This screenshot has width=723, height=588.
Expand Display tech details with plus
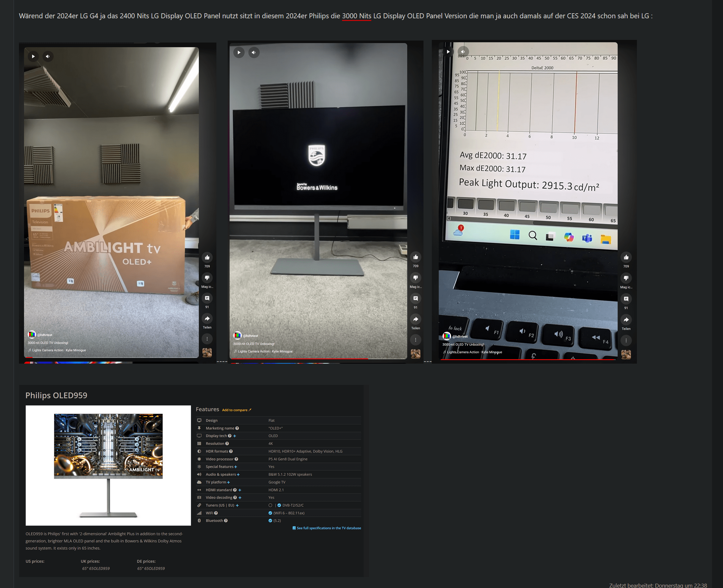point(235,436)
